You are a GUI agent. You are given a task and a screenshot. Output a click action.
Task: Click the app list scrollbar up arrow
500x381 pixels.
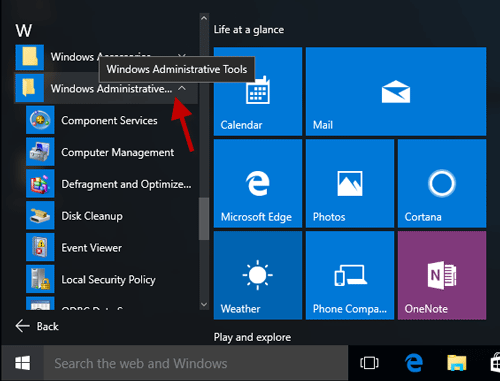click(x=204, y=18)
